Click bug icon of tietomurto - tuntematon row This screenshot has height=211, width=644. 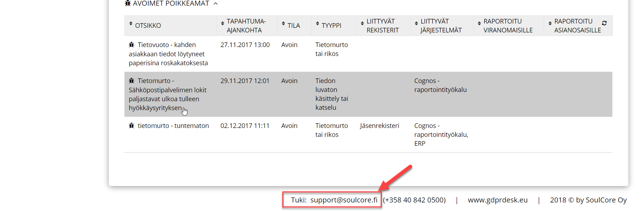click(132, 125)
